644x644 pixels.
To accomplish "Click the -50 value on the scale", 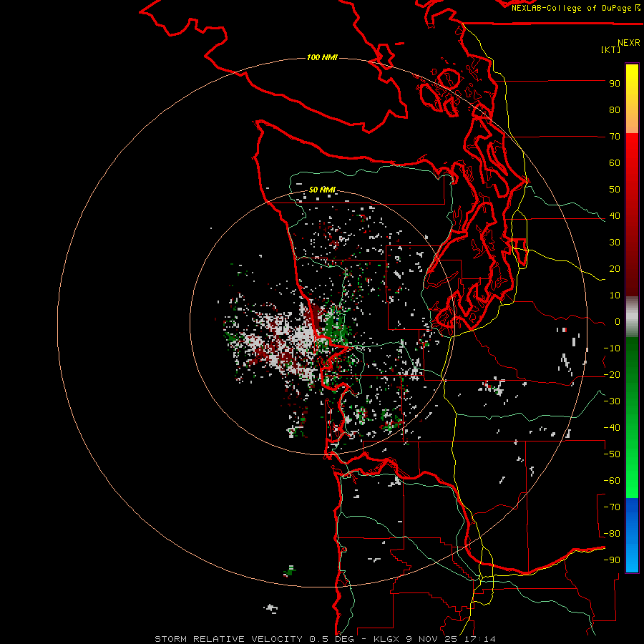I will (x=612, y=454).
